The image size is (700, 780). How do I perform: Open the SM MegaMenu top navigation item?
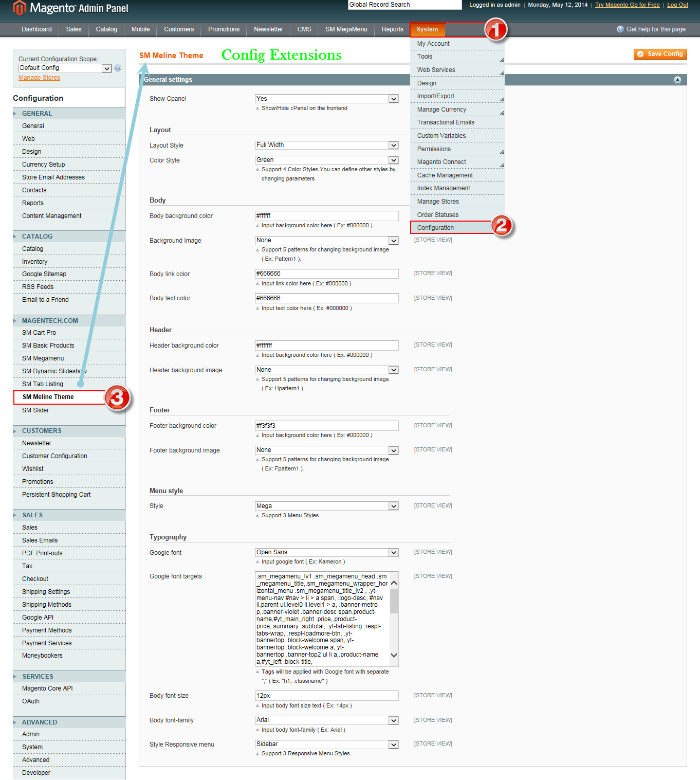pos(346,29)
